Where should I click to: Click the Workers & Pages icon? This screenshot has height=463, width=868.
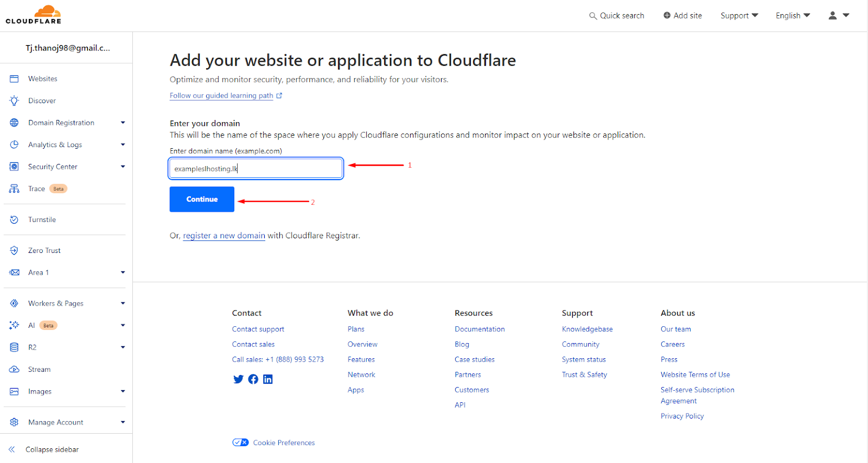14,303
